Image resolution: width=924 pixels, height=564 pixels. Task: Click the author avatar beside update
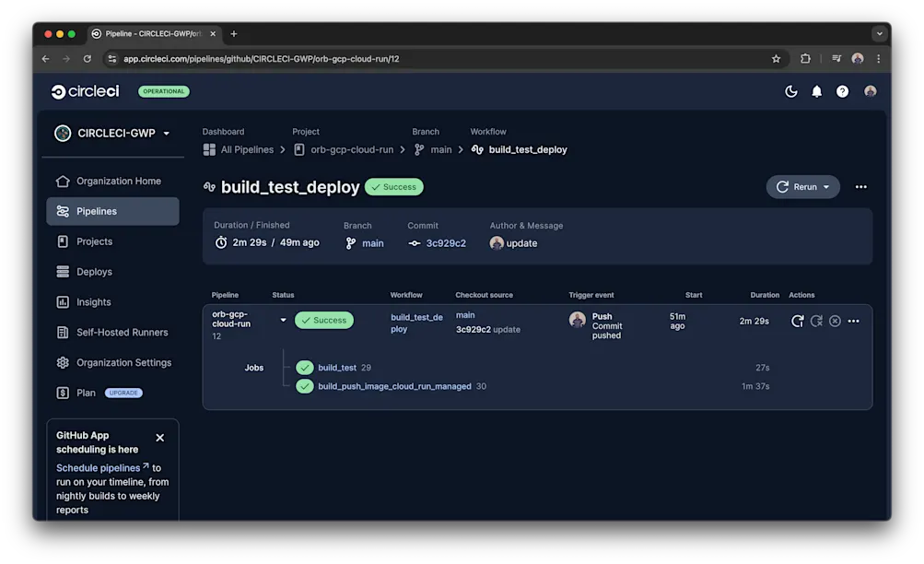(497, 242)
